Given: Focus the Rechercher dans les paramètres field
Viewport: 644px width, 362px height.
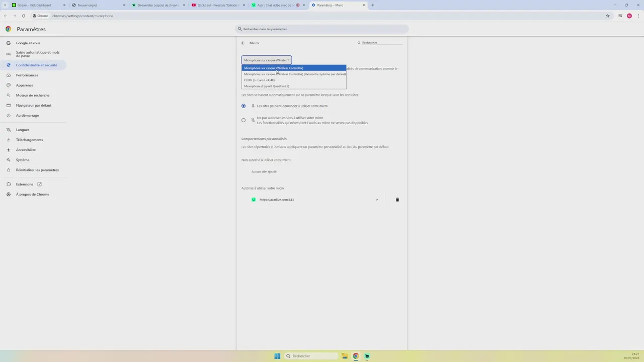Looking at the screenshot, I should (322, 29).
